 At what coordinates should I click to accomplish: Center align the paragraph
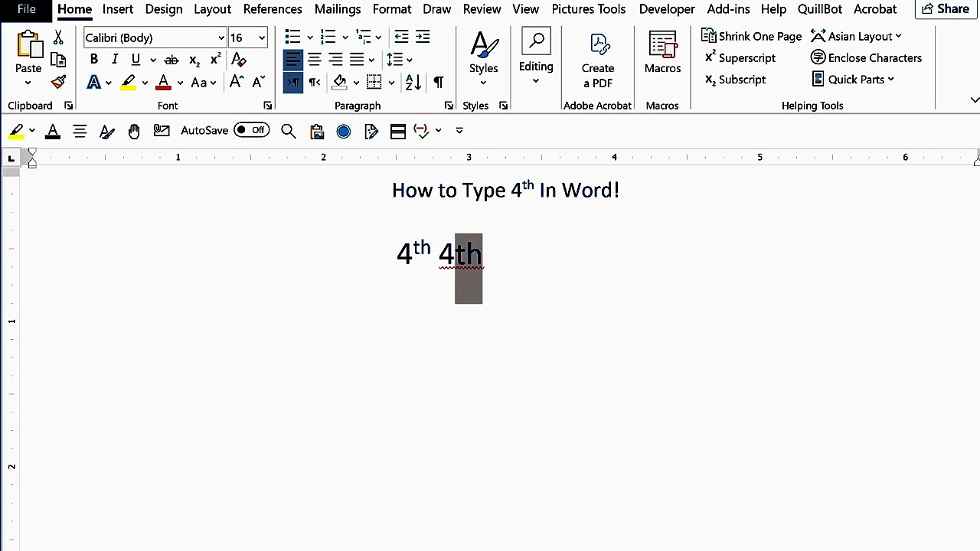[x=315, y=60]
